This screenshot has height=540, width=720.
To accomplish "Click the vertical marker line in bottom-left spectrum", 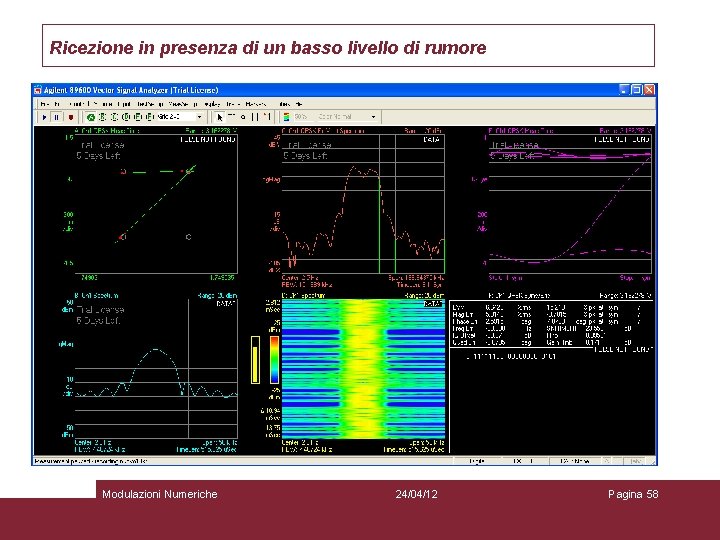I will click(189, 369).
